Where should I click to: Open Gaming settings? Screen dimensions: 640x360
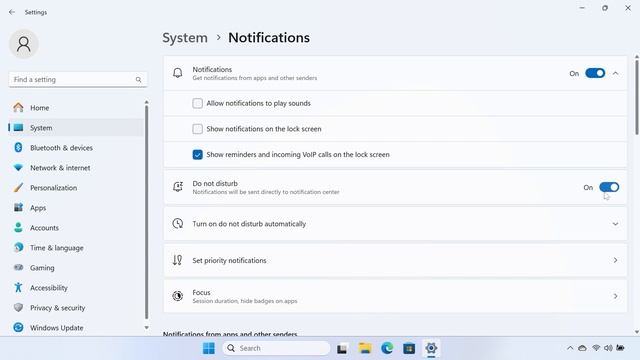76,268
